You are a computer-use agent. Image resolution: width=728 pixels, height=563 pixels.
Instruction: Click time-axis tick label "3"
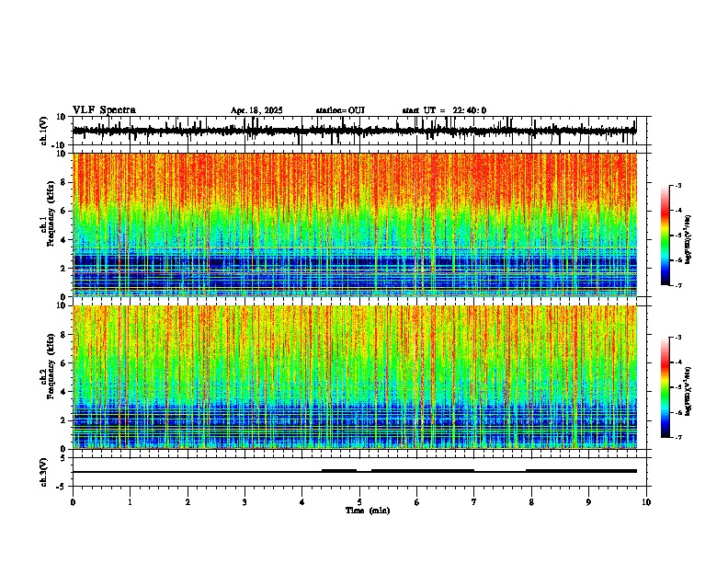[x=245, y=502]
